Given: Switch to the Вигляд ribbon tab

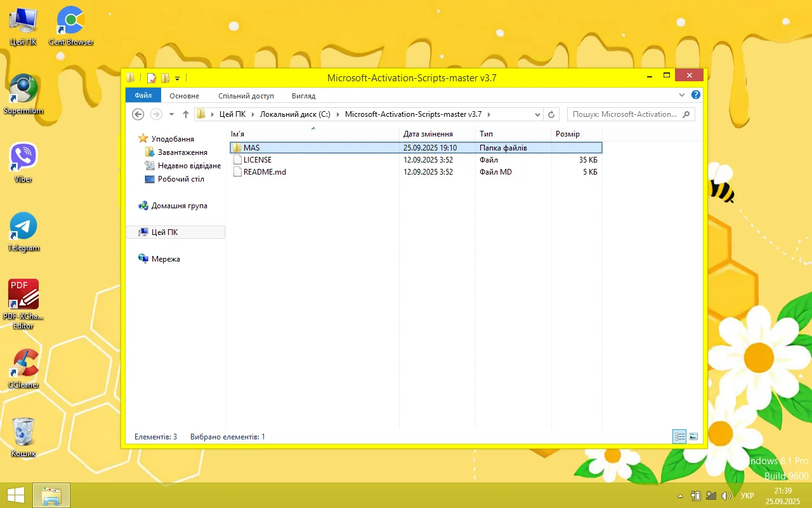Looking at the screenshot, I should tap(303, 96).
